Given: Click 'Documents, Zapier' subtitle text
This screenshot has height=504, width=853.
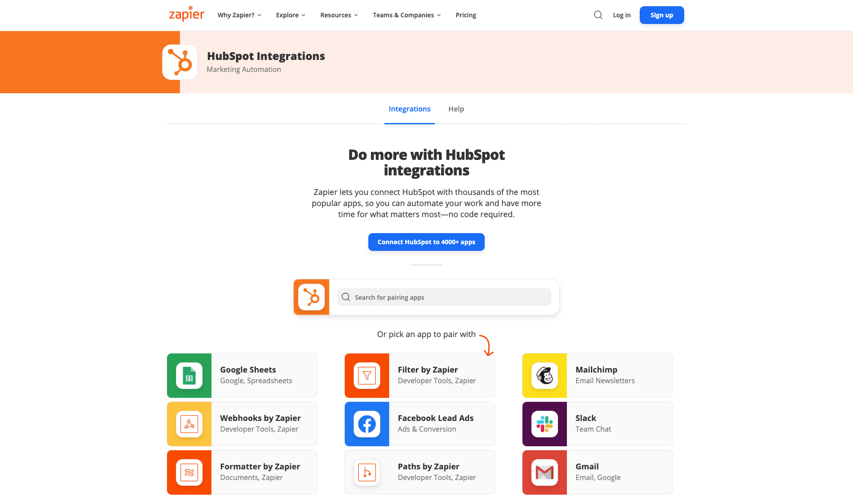Looking at the screenshot, I should (x=251, y=477).
